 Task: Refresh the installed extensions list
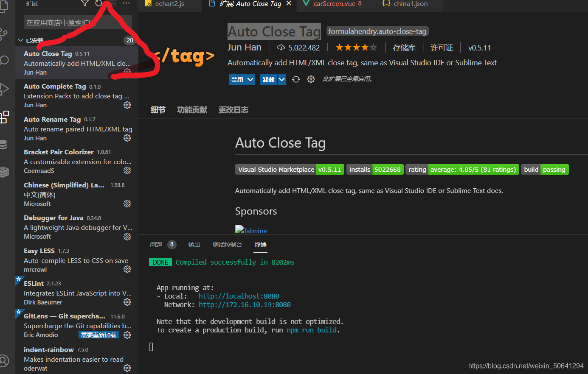[98, 3]
